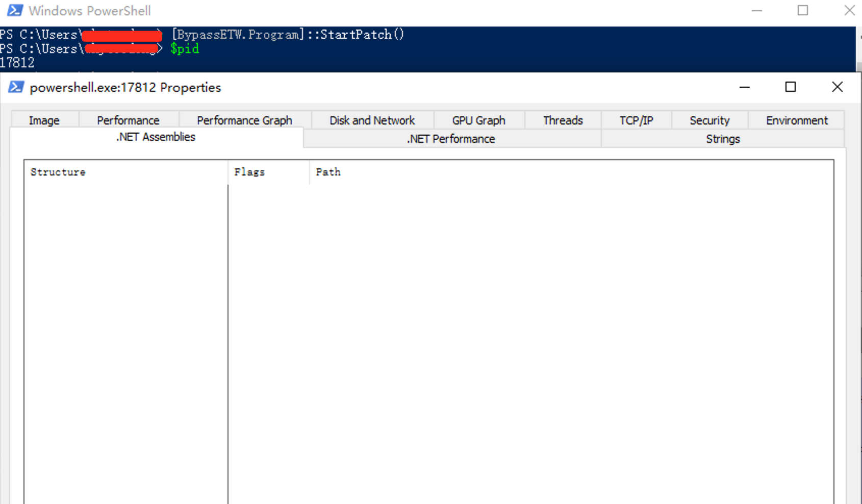The width and height of the screenshot is (862, 504).
Task: Click the $pid command text in PowerShell
Action: [x=185, y=48]
